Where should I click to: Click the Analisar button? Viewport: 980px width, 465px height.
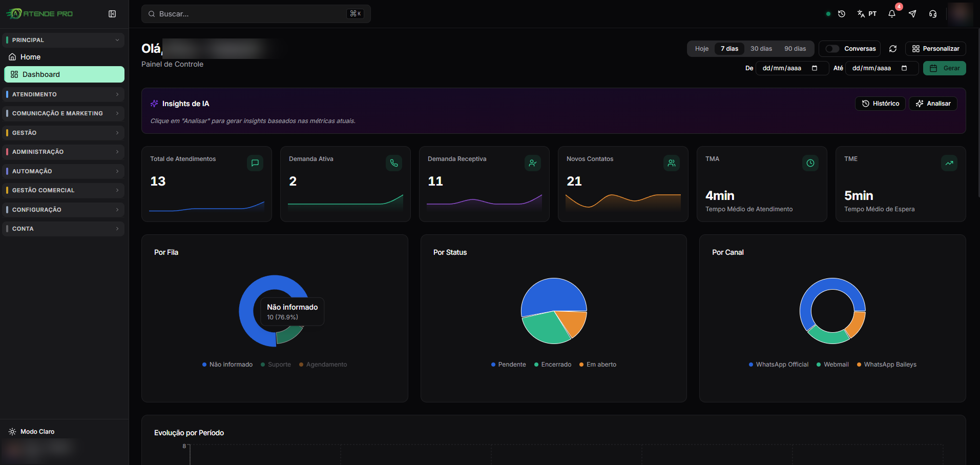[933, 104]
